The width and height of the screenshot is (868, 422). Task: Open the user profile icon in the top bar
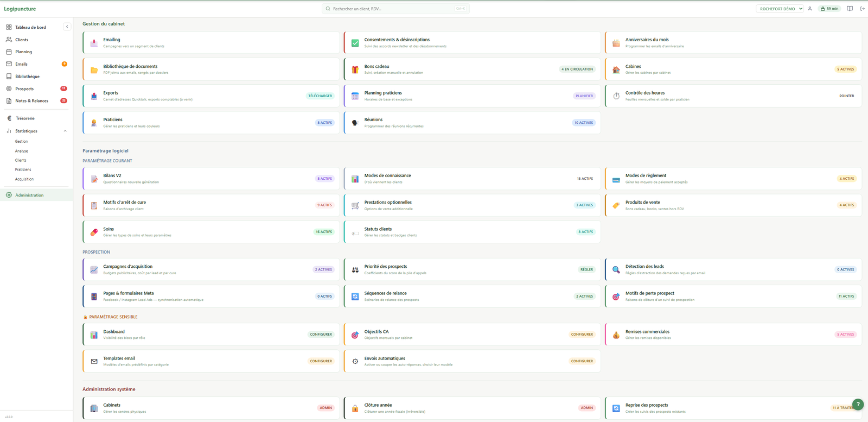click(x=810, y=9)
